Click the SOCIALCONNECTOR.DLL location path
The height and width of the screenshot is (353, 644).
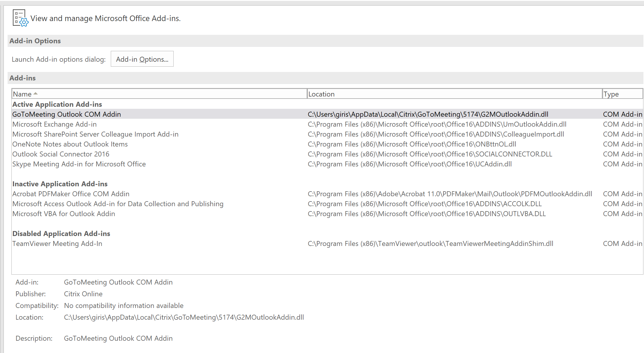(x=430, y=154)
